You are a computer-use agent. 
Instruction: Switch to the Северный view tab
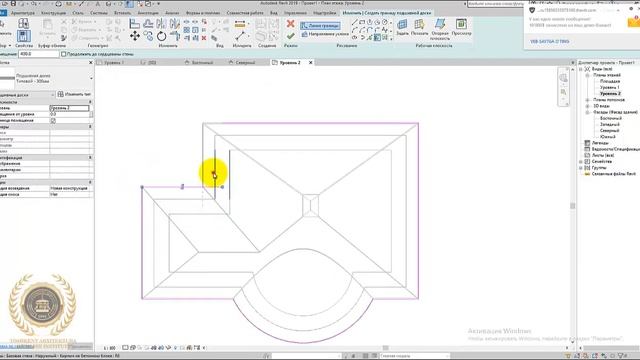pos(245,62)
